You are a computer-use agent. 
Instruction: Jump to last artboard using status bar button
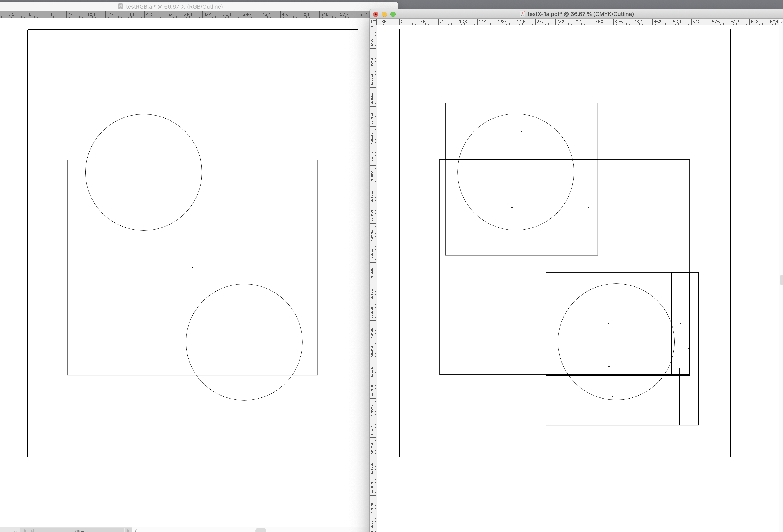(x=32, y=531)
